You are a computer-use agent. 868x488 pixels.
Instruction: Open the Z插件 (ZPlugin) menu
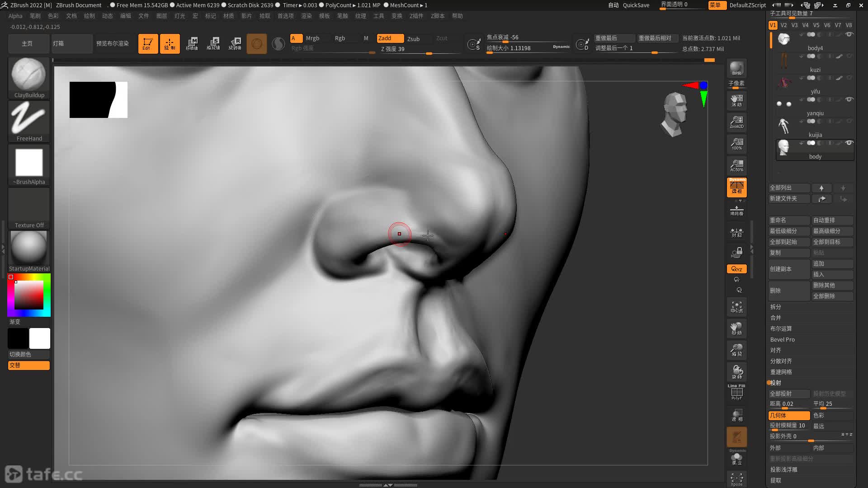416,16
